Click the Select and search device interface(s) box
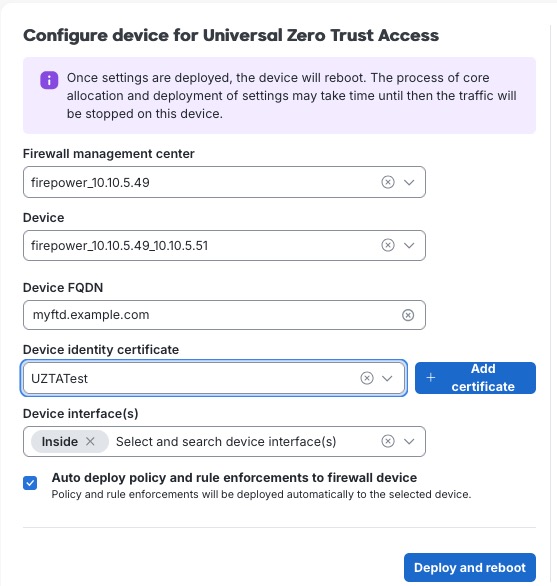 [224, 441]
